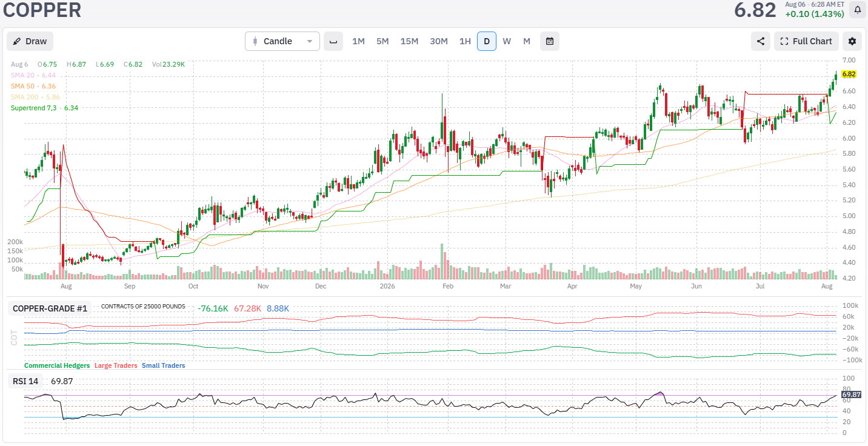Click the CONTRACTS OF 25000 POUNDS text

(x=143, y=307)
